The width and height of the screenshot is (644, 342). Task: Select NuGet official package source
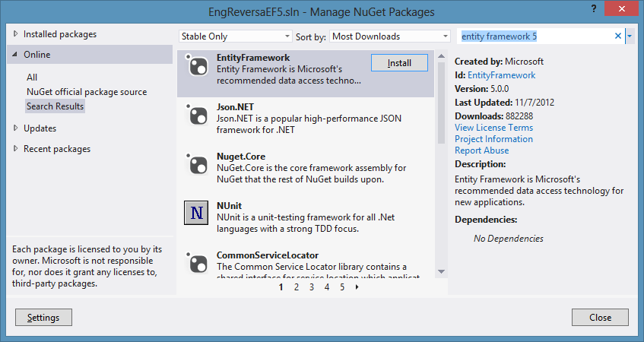(87, 91)
